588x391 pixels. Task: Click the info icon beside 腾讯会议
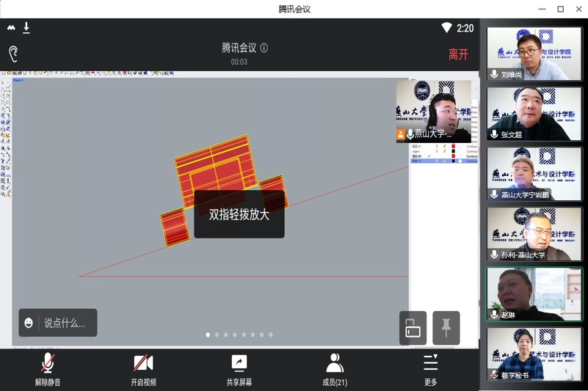click(x=264, y=48)
